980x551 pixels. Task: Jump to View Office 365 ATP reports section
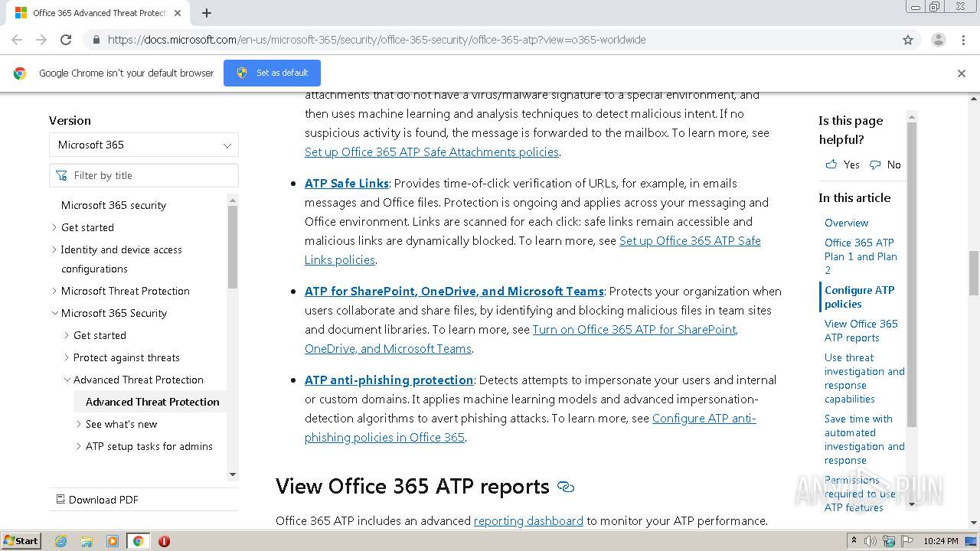(x=861, y=331)
